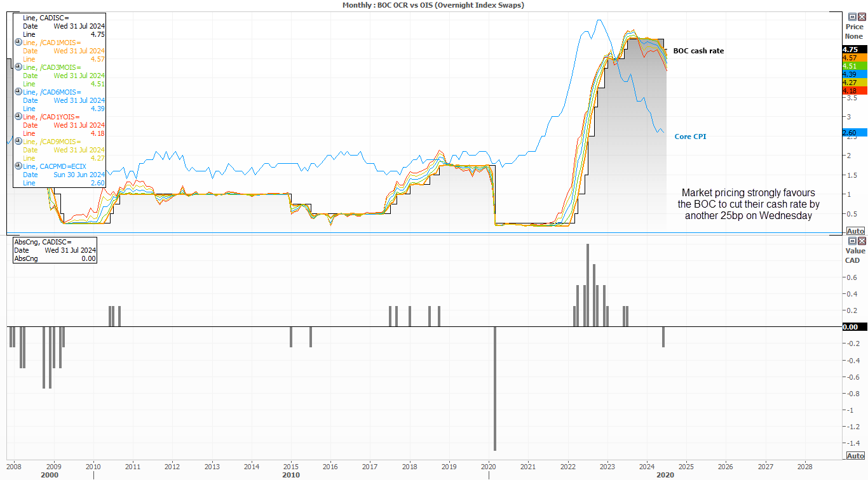Click the 'Core CPI' annotation label

(690, 137)
